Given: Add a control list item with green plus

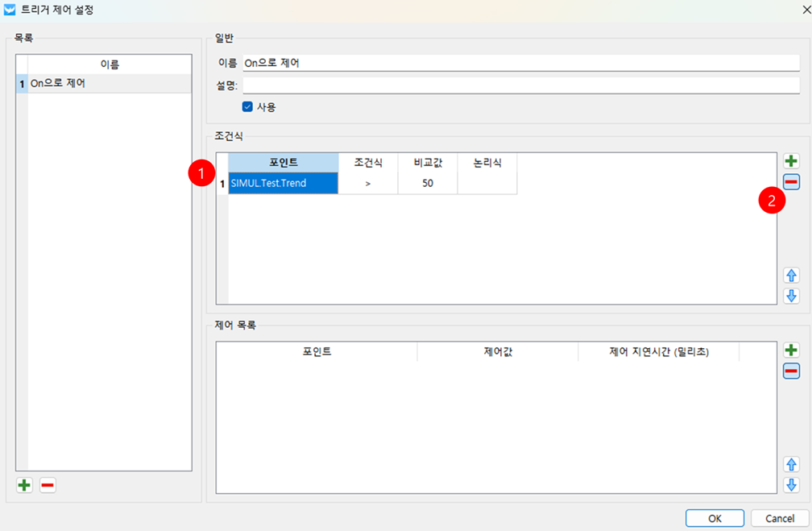Looking at the screenshot, I should coord(791,350).
